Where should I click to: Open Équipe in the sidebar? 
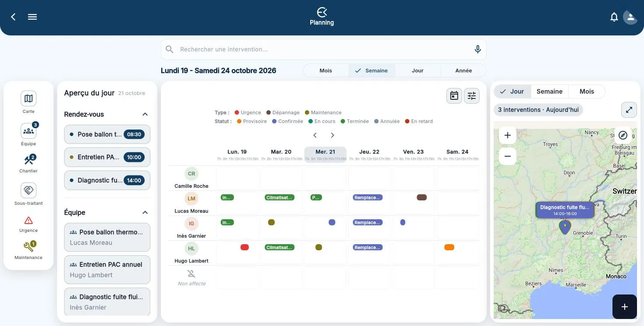(x=28, y=134)
